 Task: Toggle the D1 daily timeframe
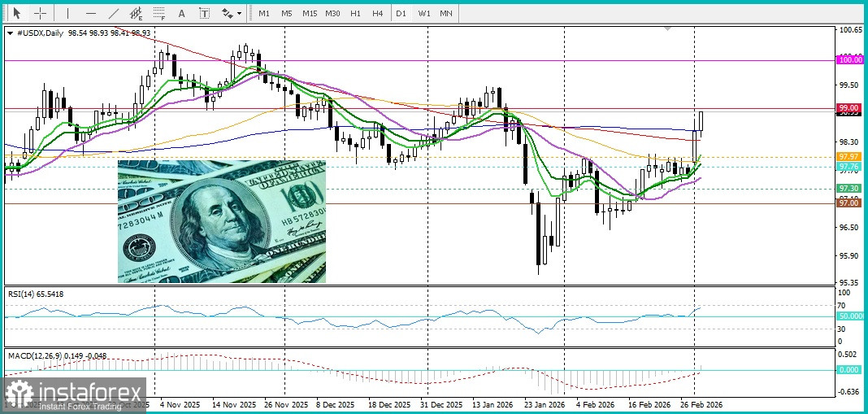pos(401,14)
